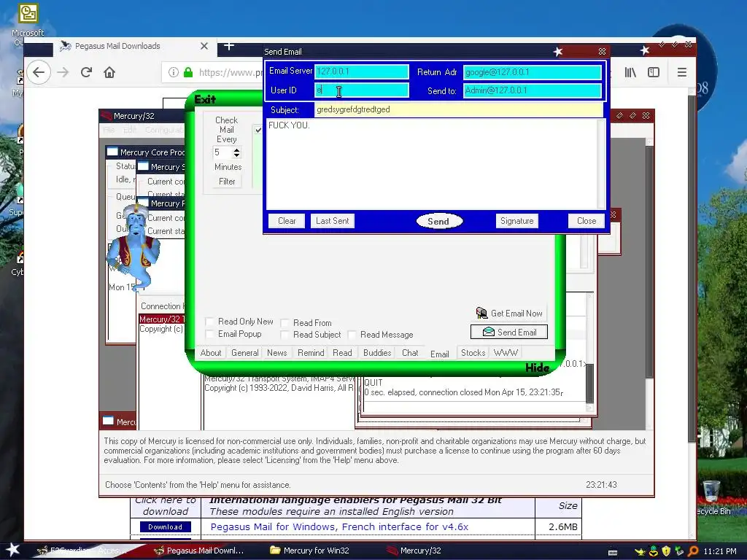The image size is (747, 560).
Task: Select the Email tab
Action: 439,354
